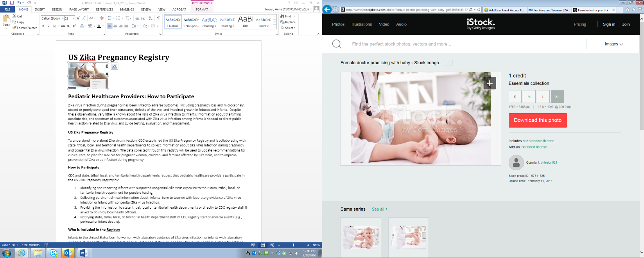Click Format Painter in Clipboard group
The width and height of the screenshot is (644, 258).
(25, 28)
